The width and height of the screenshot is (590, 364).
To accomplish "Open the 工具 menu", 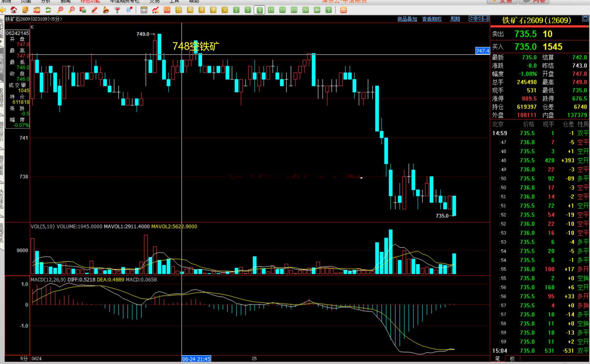I will (174, 2).
